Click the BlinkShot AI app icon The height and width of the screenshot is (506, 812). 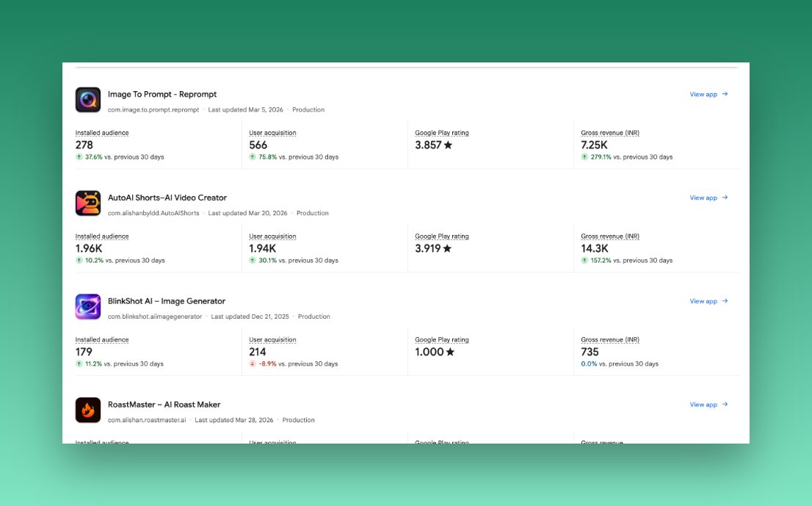click(x=88, y=306)
